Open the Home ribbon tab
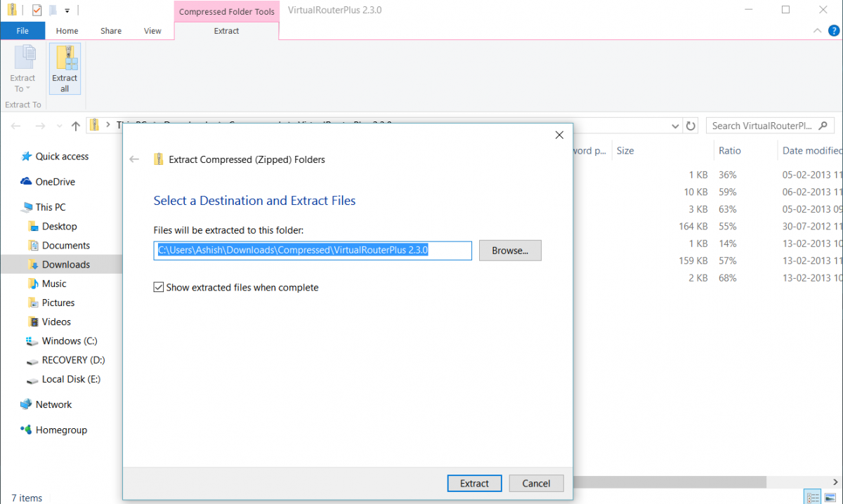Viewport: 843px width, 504px height. 67,31
